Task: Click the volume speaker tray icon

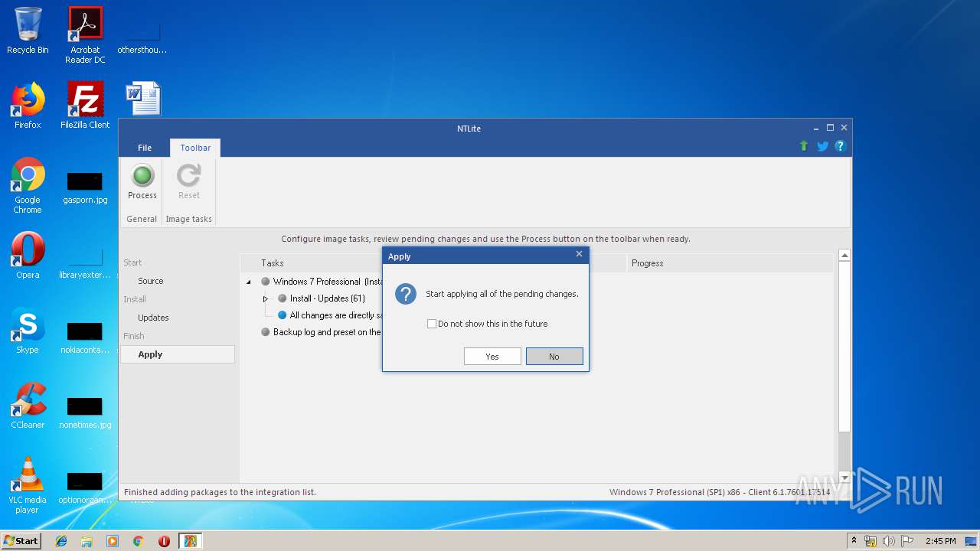Action: (x=889, y=541)
